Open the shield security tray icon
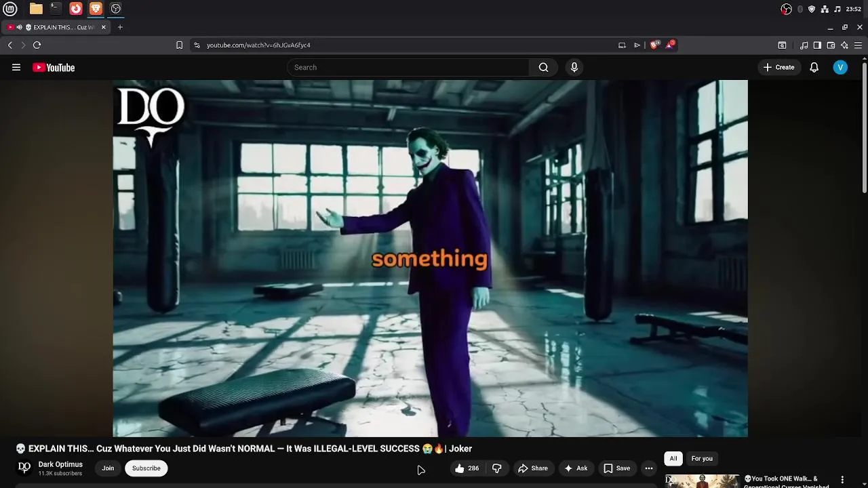 pyautogui.click(x=812, y=9)
